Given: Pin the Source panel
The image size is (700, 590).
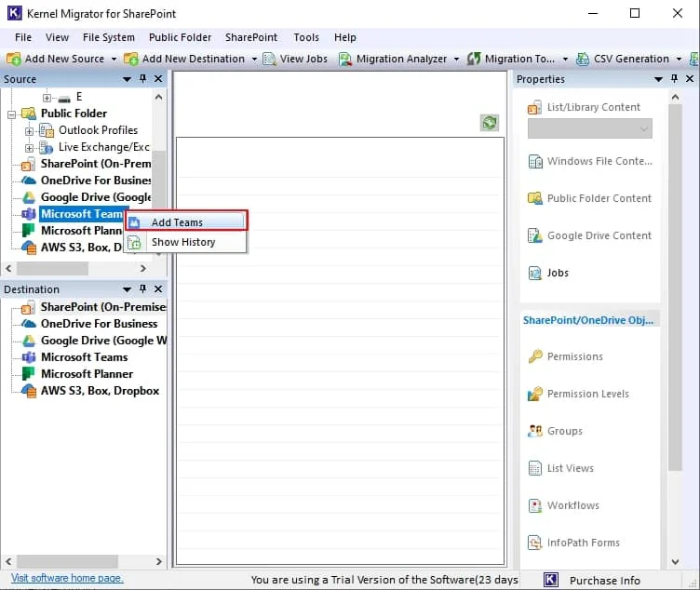Looking at the screenshot, I should 142,78.
